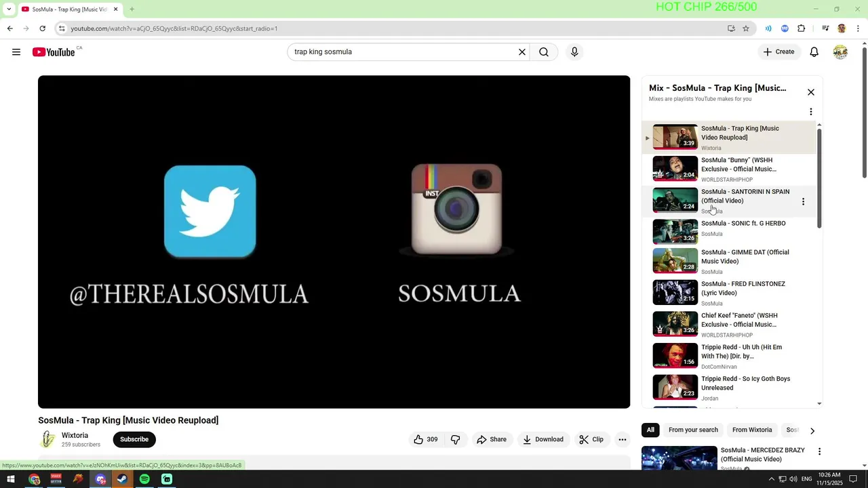Open the install or cast icon in the address bar
The height and width of the screenshot is (488, 868).
(x=731, y=28)
